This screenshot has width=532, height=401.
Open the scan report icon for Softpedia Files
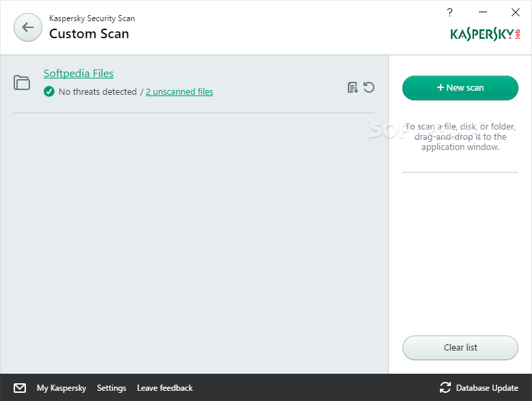353,87
